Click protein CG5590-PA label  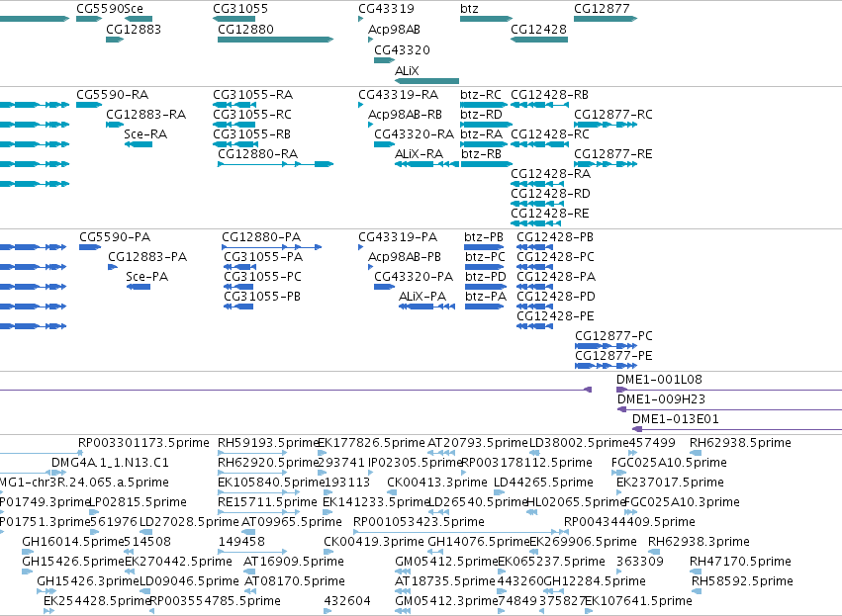(x=115, y=237)
